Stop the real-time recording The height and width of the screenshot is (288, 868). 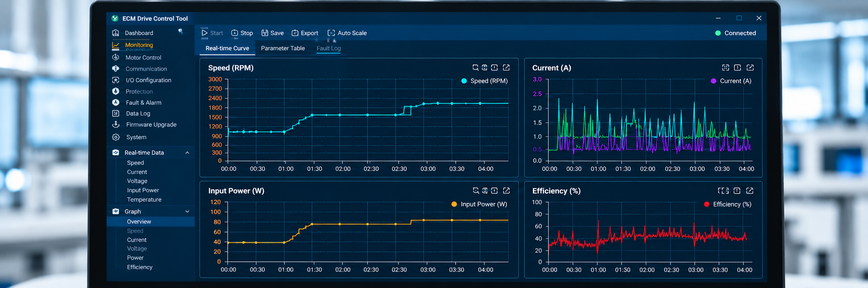click(x=242, y=33)
